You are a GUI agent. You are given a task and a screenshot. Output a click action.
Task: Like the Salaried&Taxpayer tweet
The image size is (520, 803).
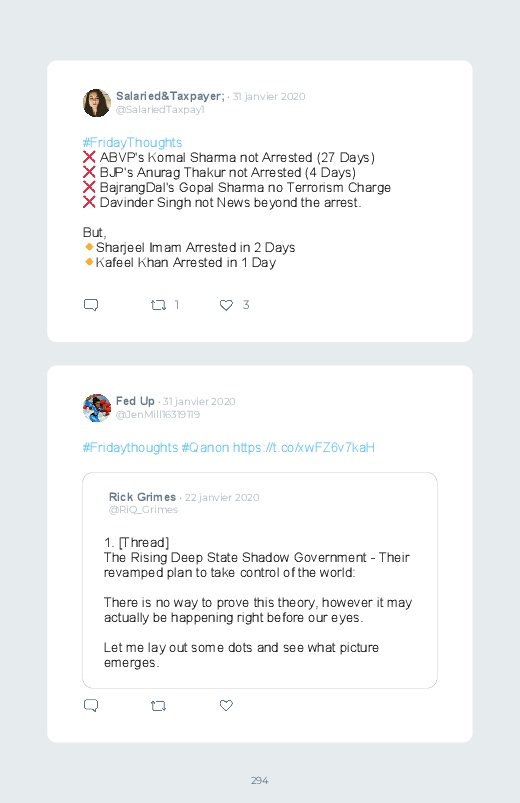[x=226, y=305]
